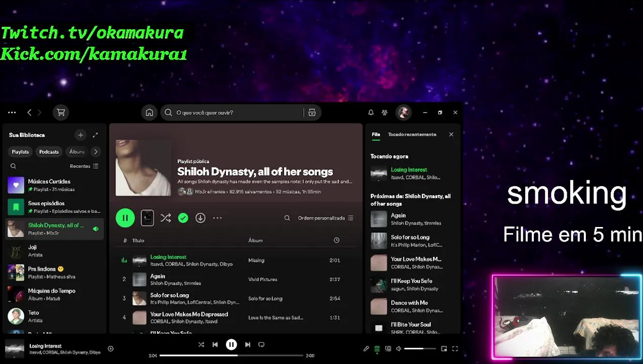Play Dance with Me from queue
Image resolution: width=643 pixels, height=364 pixels.
click(x=379, y=306)
